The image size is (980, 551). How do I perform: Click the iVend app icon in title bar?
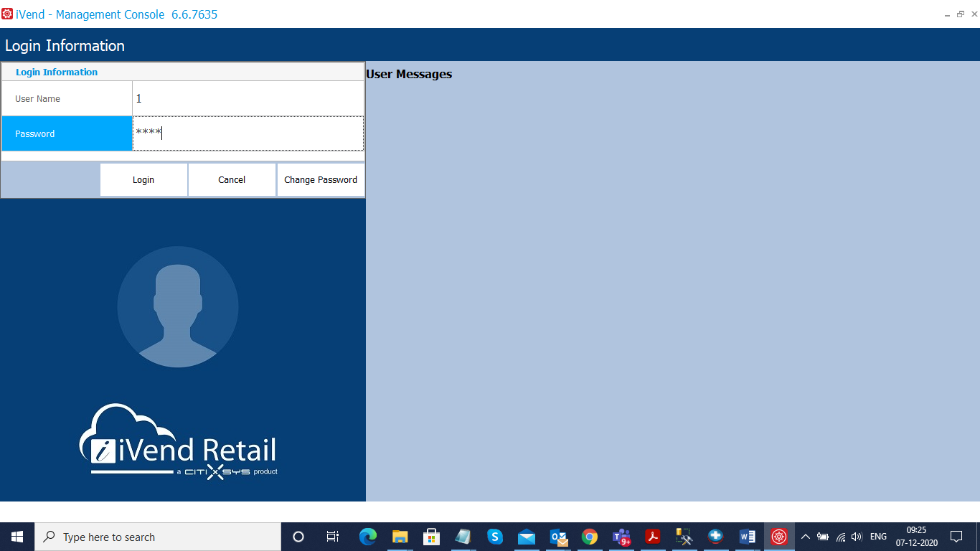(x=7, y=14)
